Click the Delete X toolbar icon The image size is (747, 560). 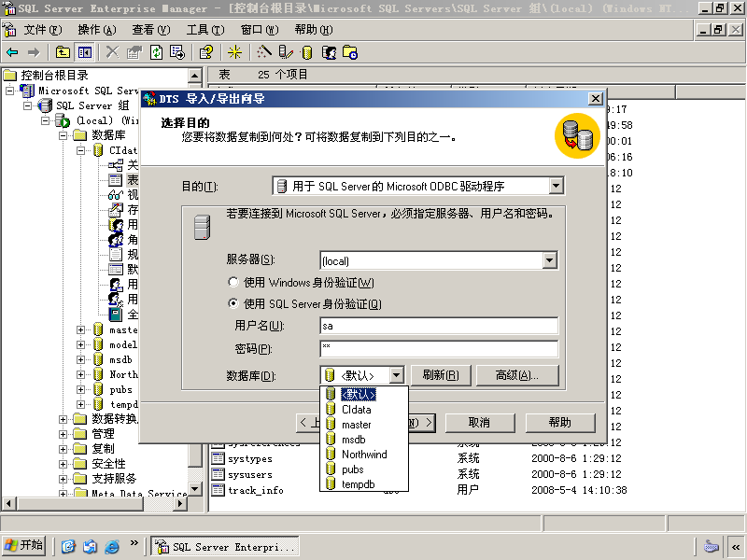pyautogui.click(x=112, y=52)
